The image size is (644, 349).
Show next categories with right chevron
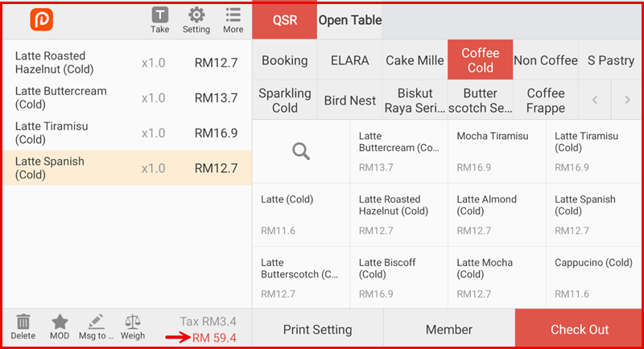[627, 101]
